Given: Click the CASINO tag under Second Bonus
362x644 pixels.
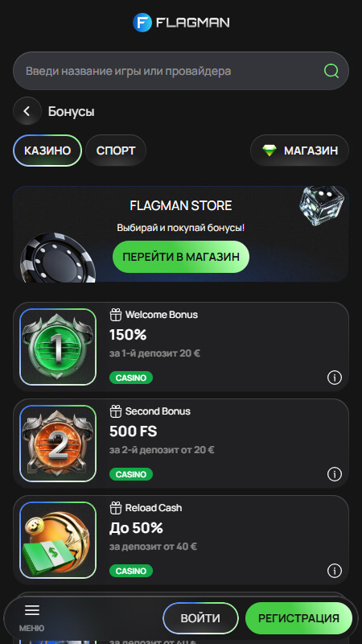Looking at the screenshot, I should click(131, 474).
